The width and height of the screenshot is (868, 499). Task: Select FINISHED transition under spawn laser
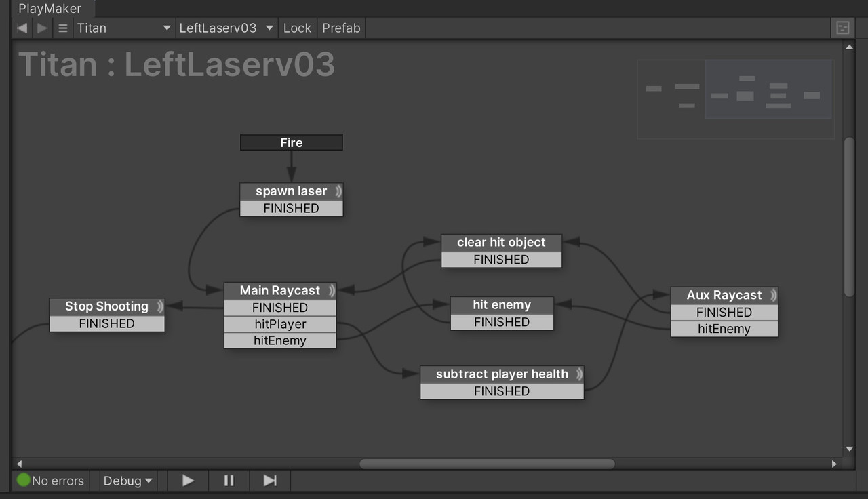(292, 208)
